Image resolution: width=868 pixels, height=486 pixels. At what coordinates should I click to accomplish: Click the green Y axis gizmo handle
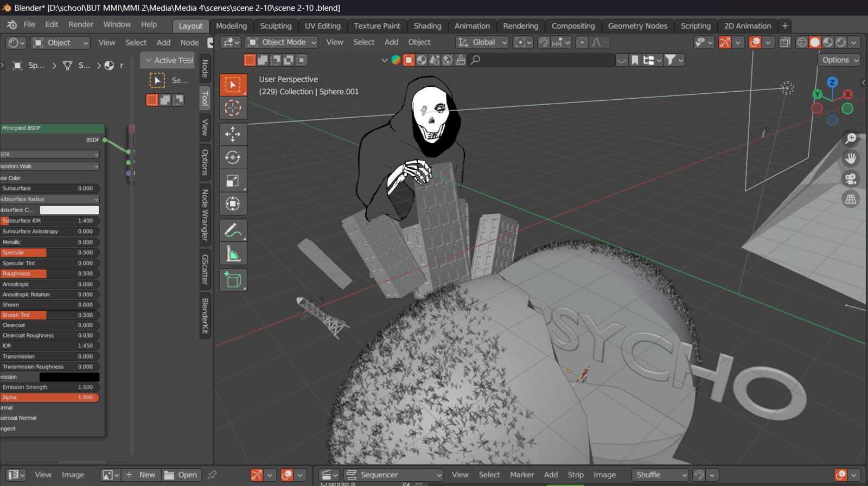(818, 94)
